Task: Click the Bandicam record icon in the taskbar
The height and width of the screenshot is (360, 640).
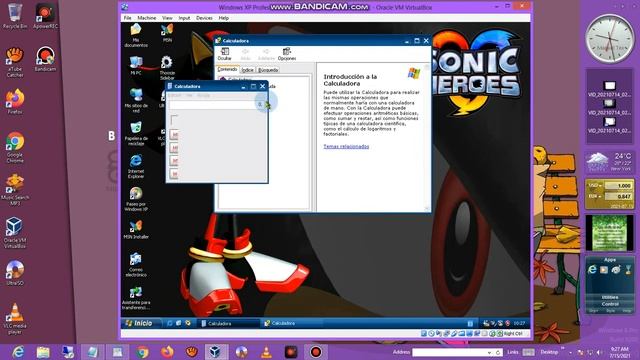Action: tap(316, 352)
